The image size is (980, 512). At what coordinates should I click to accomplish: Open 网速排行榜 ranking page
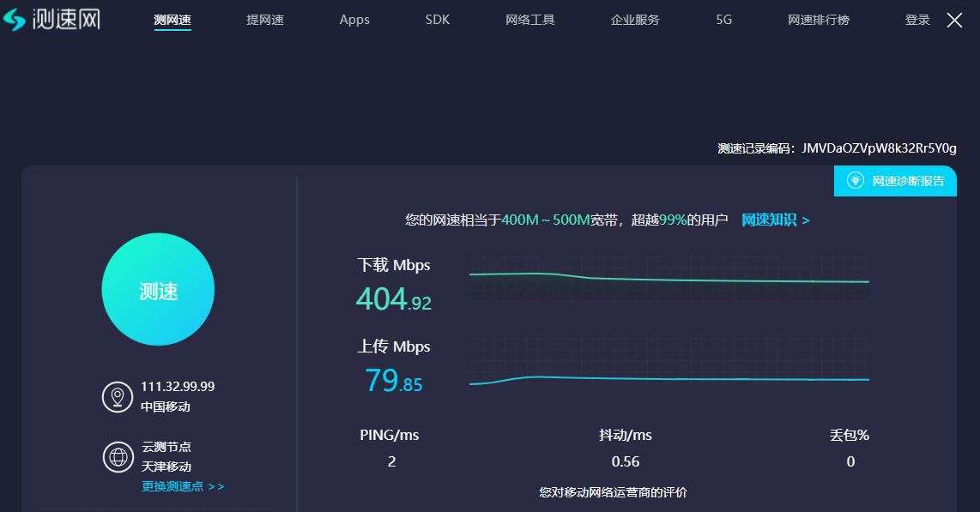tap(819, 20)
